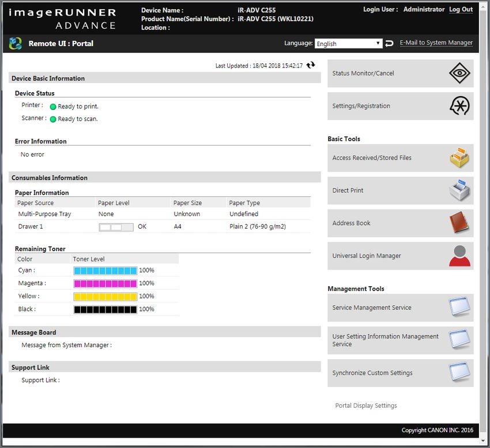
Task: Open Access Received/Stored Files
Action: [400, 158]
